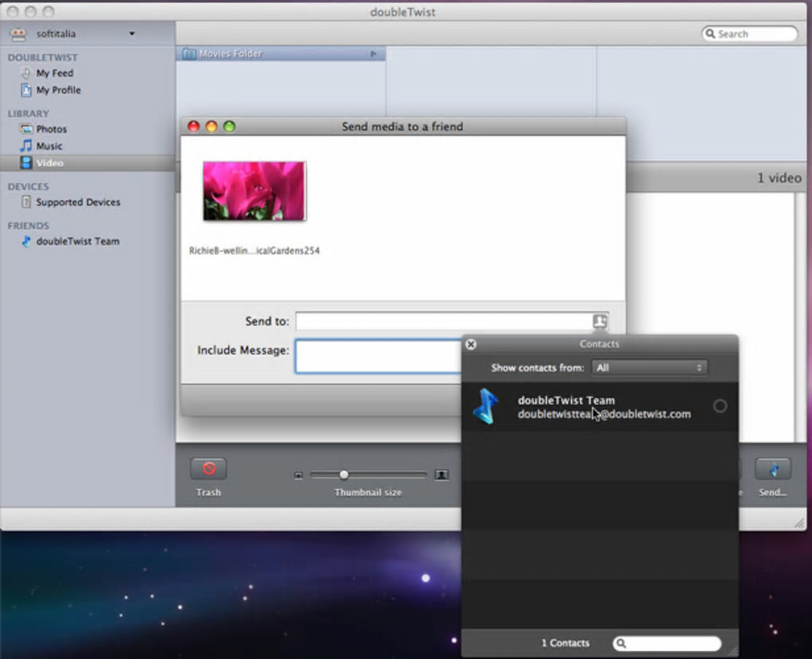The image size is (812, 659).
Task: Click the small thumbnail icon by the slider
Action: coord(299,475)
